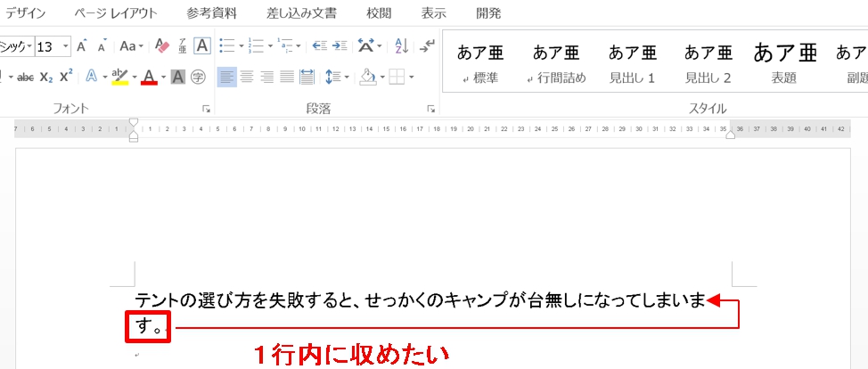Screen dimensions: 868x369
Task: Apply the 見出し 1 style
Action: tap(632, 63)
